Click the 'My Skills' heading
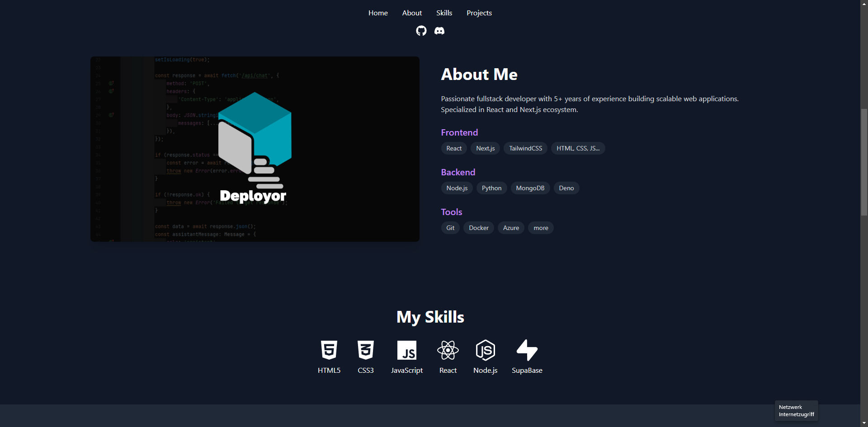 click(430, 317)
